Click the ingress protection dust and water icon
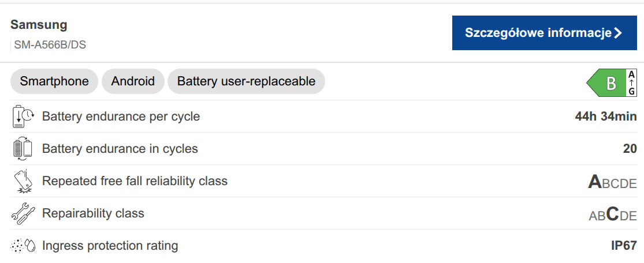This screenshot has height=263, width=644. pos(23,246)
